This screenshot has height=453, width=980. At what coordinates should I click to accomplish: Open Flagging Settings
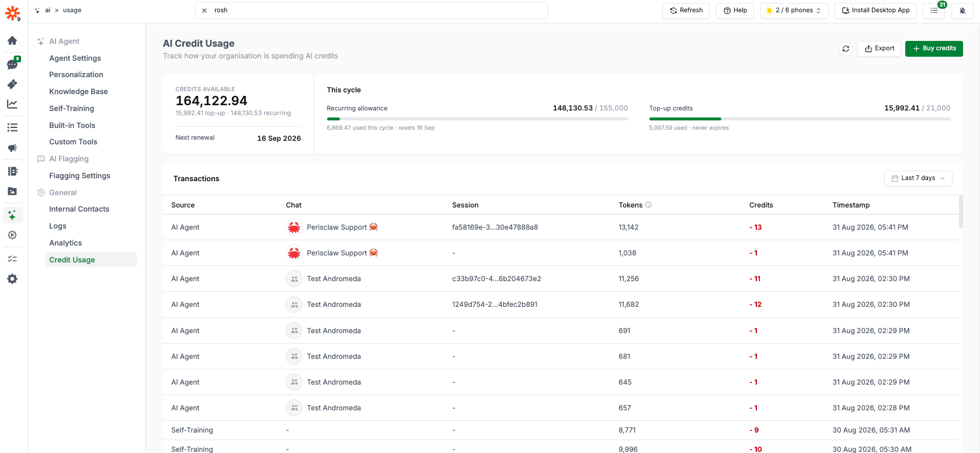point(79,176)
